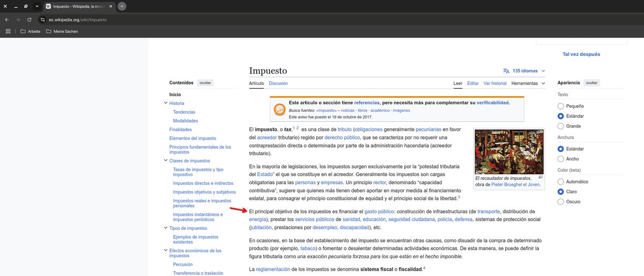This screenshot has width=644, height=276.
Task: Collapse the Tipos de impuestos section
Action: tap(165, 228)
